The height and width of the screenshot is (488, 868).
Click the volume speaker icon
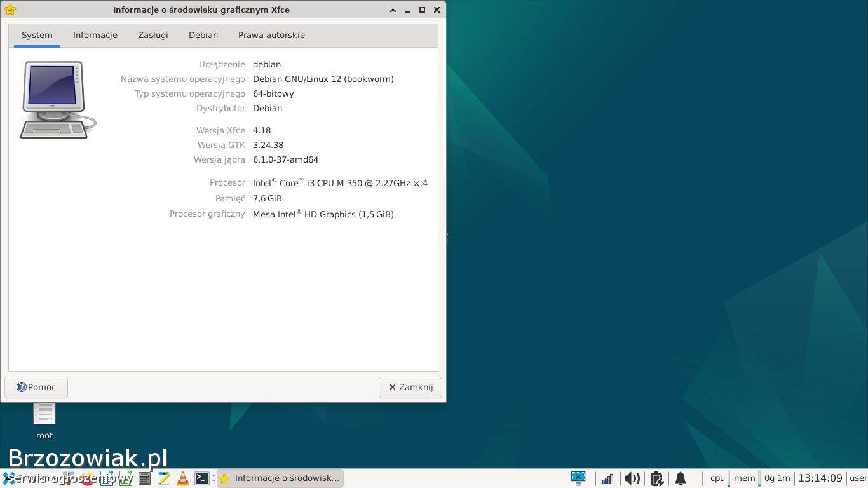(632, 478)
